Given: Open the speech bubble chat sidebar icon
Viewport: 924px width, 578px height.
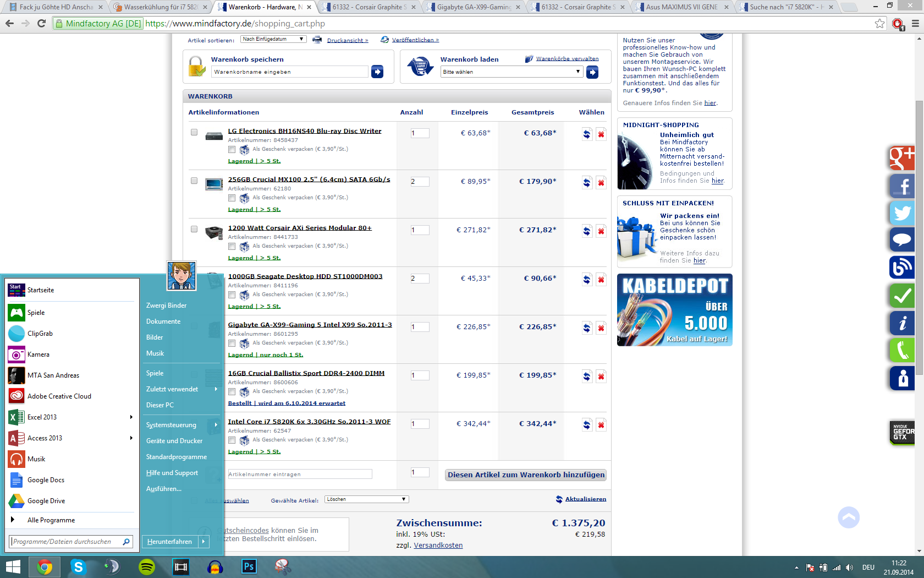Looking at the screenshot, I should pos(902,240).
